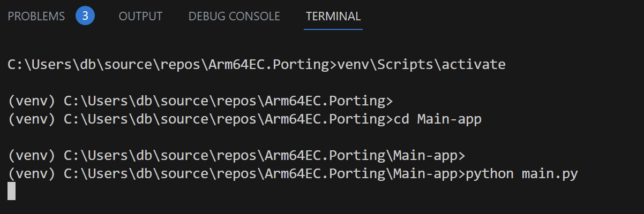The height and width of the screenshot is (214, 644).
Task: Click (venv) prefix on the cd Main-app line
Action: point(32,119)
